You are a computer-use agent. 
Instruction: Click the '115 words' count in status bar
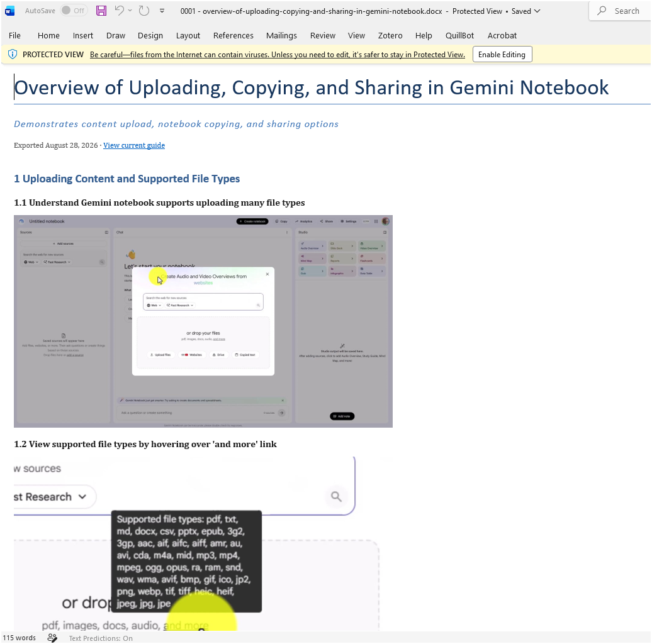point(19,638)
